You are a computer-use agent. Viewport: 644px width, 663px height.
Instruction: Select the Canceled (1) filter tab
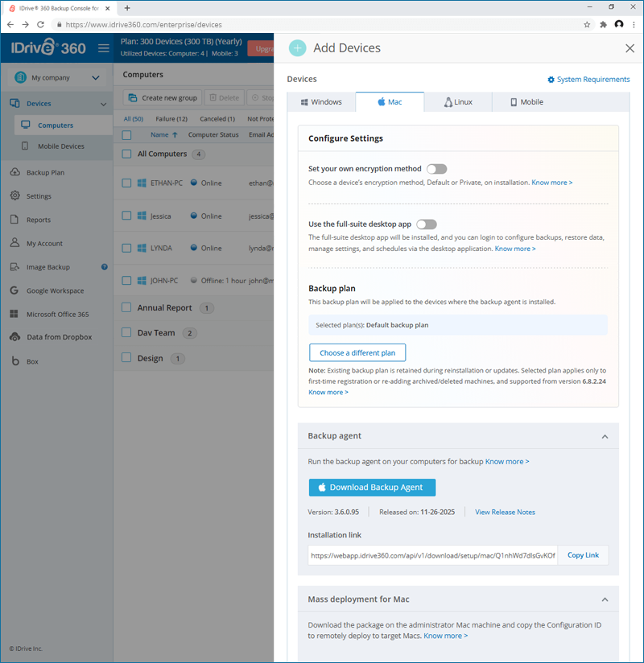click(x=217, y=119)
